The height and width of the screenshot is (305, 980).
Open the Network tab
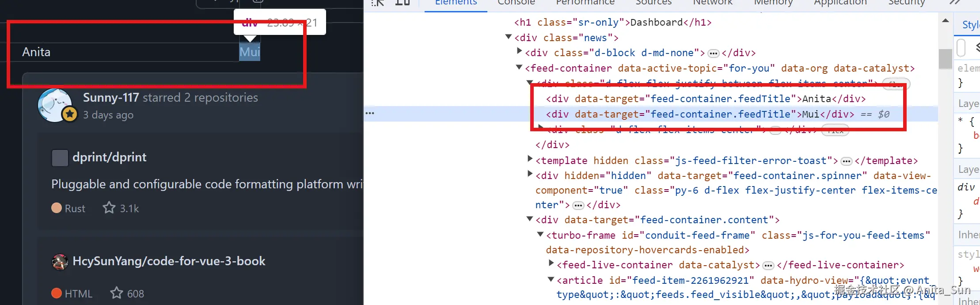[713, 3]
